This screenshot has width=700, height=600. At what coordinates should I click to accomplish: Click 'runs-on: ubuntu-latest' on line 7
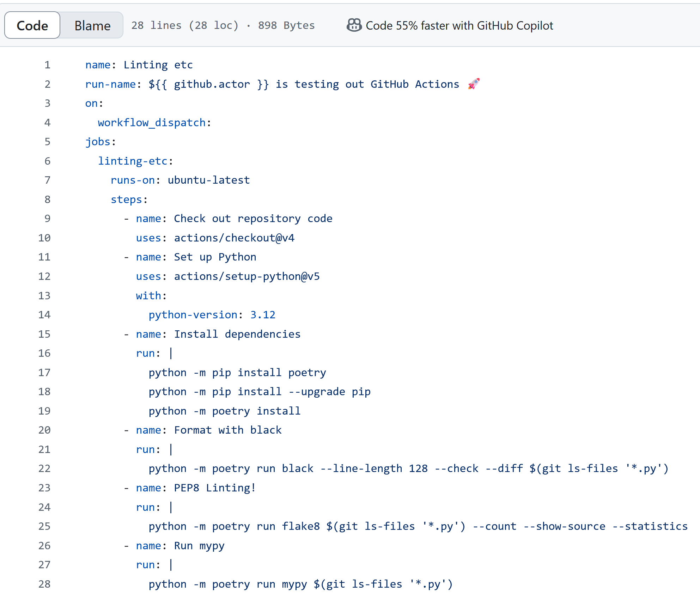pos(180,180)
